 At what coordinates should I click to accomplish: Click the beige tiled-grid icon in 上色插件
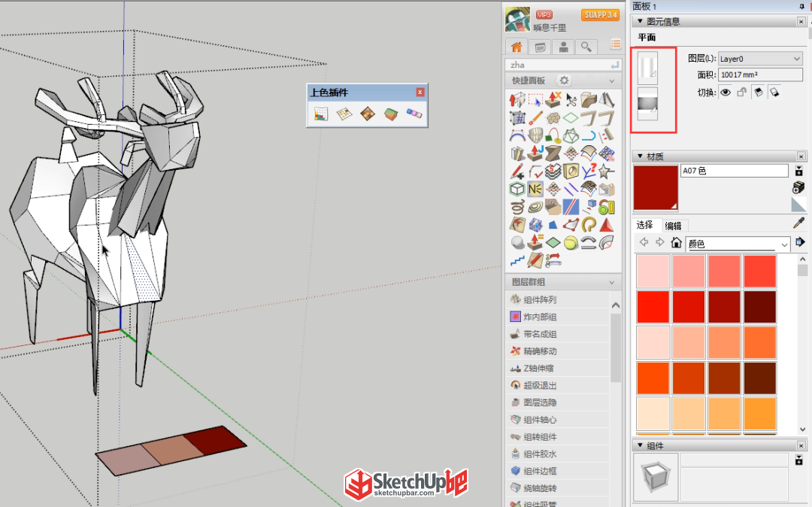pos(344,114)
